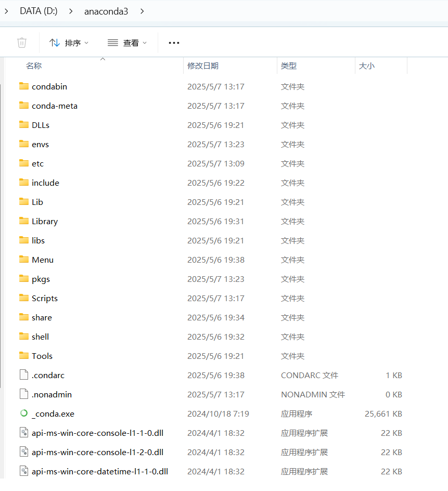This screenshot has width=448, height=491.
Task: Click the .condarc file name
Action: [48, 375]
